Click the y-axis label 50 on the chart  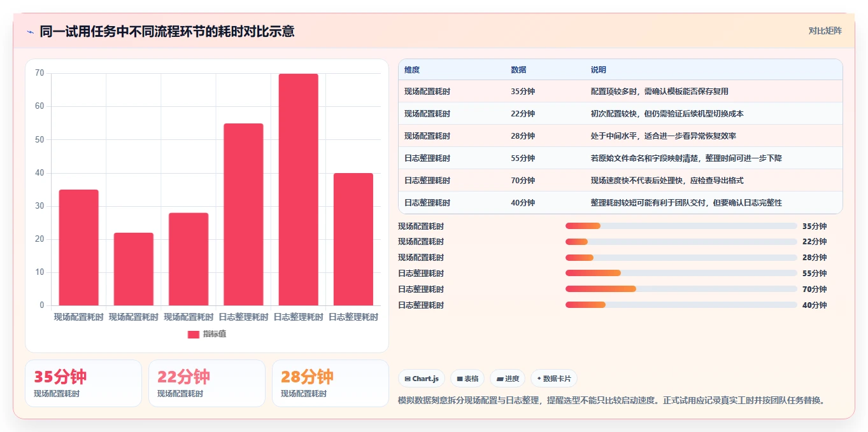[x=39, y=139]
